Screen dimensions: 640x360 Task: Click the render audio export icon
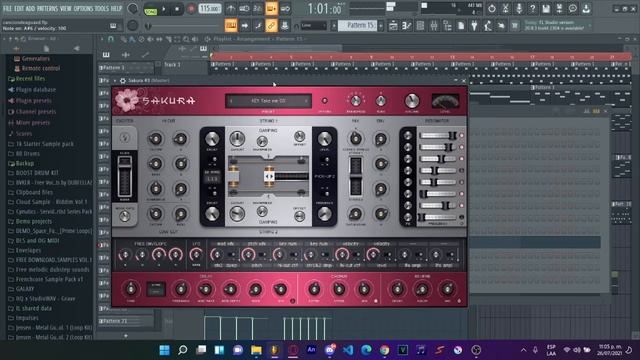tap(559, 9)
